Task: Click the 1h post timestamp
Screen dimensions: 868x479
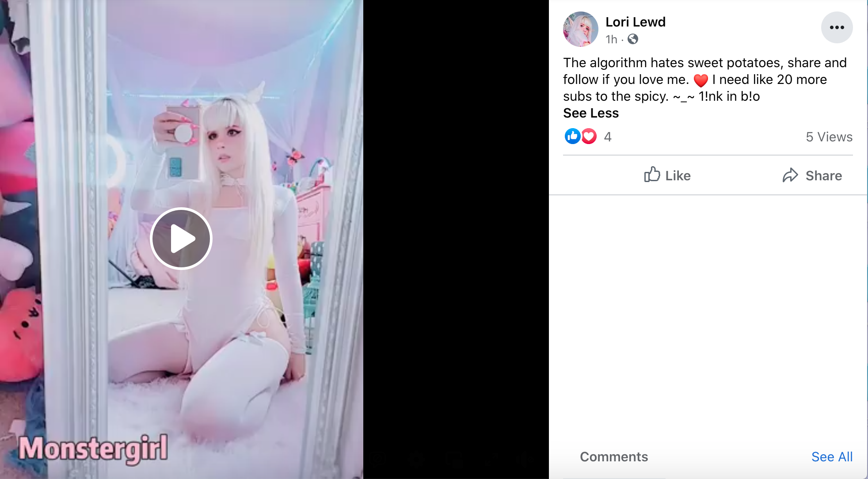Action: click(611, 39)
